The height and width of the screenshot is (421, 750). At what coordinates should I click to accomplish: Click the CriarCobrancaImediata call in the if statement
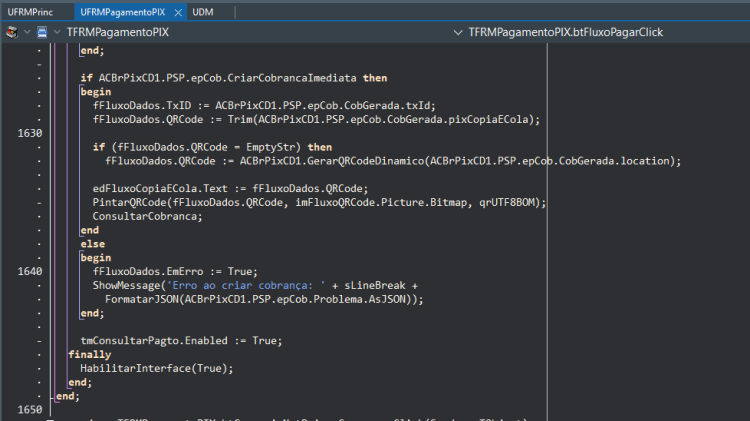tap(292, 78)
